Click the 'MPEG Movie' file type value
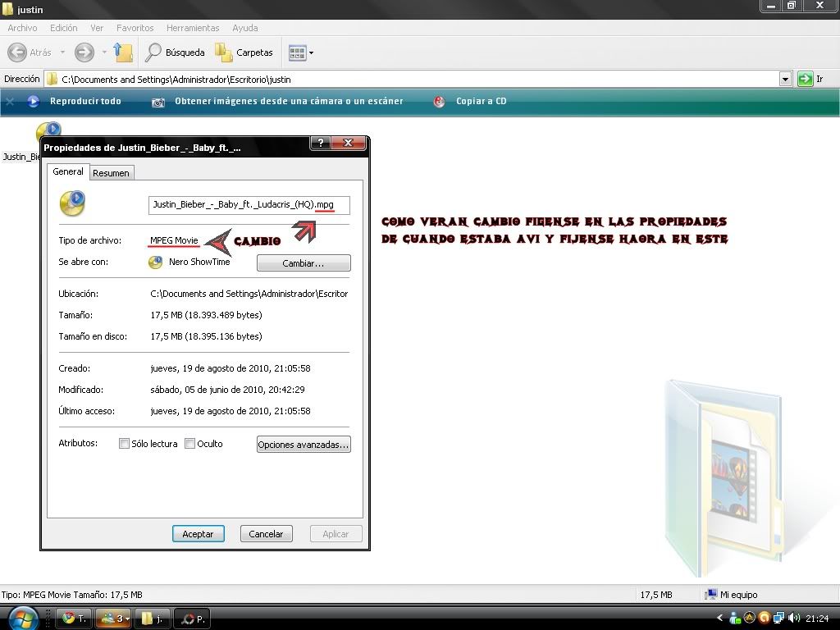840x630 pixels. click(174, 240)
